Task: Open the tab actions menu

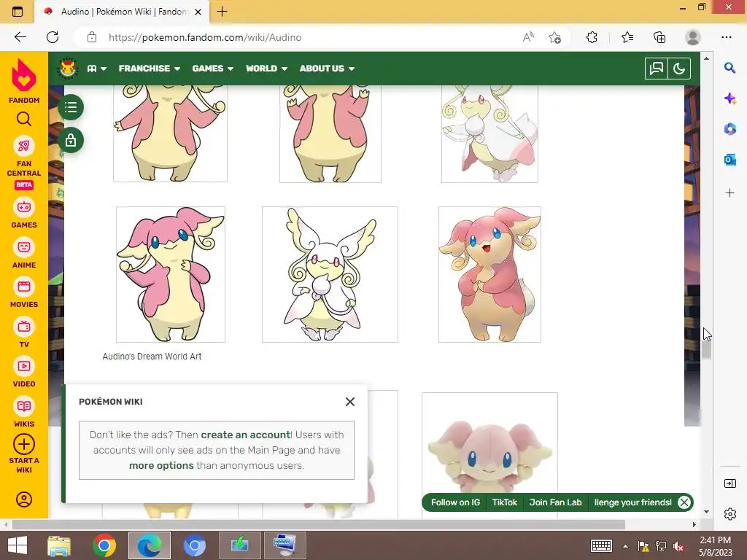Action: pos(18,12)
